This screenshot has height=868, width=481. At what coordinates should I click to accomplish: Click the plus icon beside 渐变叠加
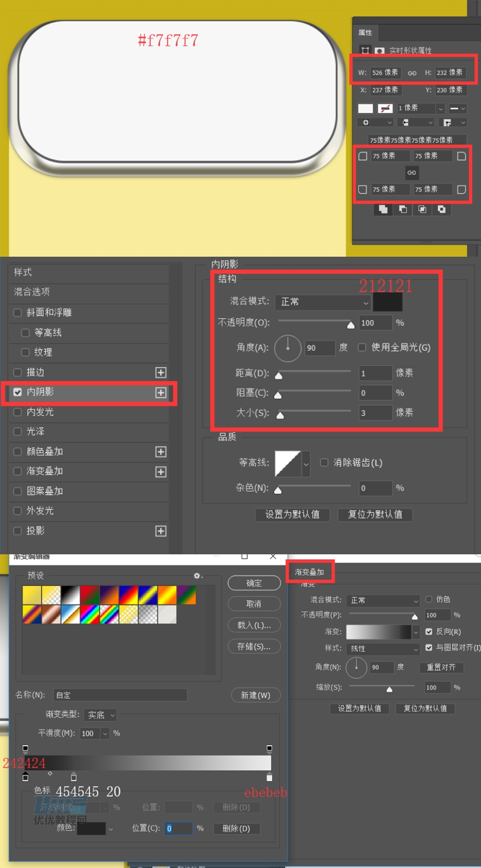[161, 471]
